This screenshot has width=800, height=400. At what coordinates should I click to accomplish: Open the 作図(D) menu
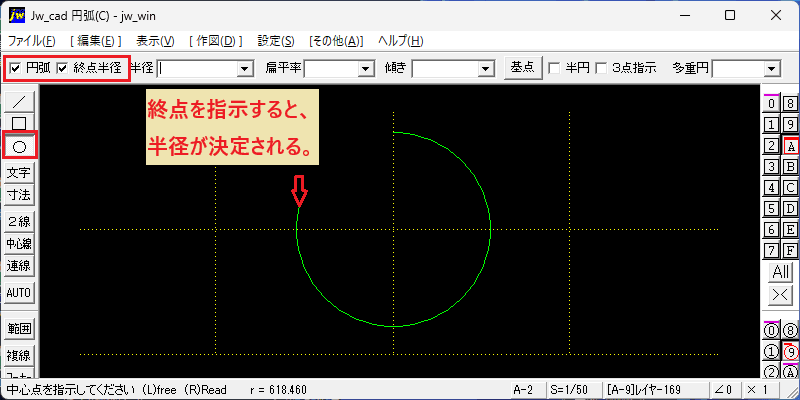click(215, 41)
